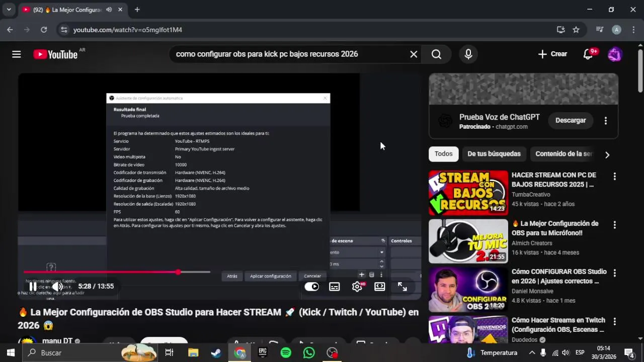The width and height of the screenshot is (644, 362).
Task: Open WhatsApp from the taskbar
Action: click(x=309, y=353)
